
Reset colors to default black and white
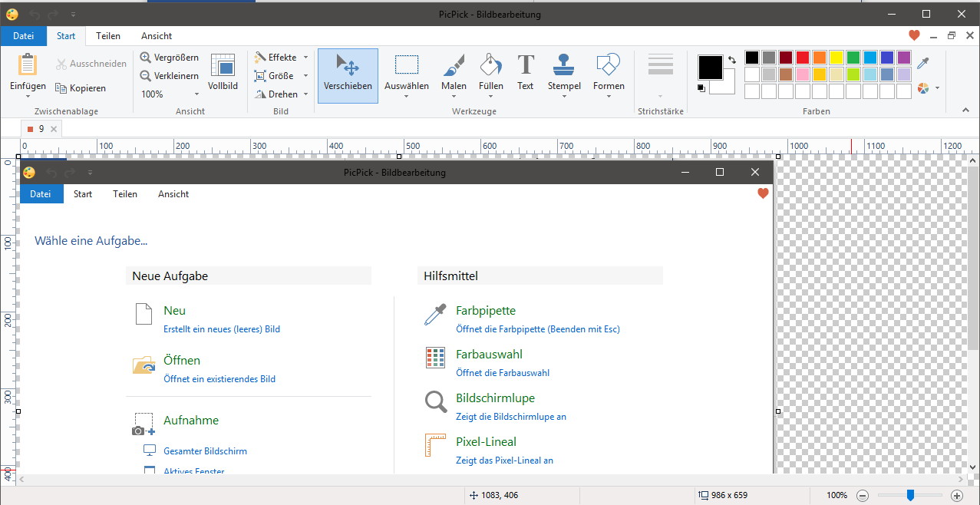701,88
